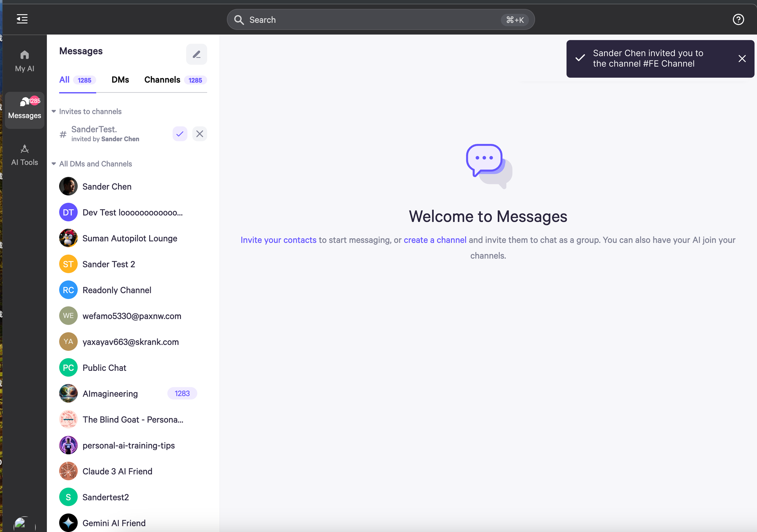Viewport: 757px width, 532px height.
Task: Open the Claude 3 AI Friend chat
Action: click(117, 471)
